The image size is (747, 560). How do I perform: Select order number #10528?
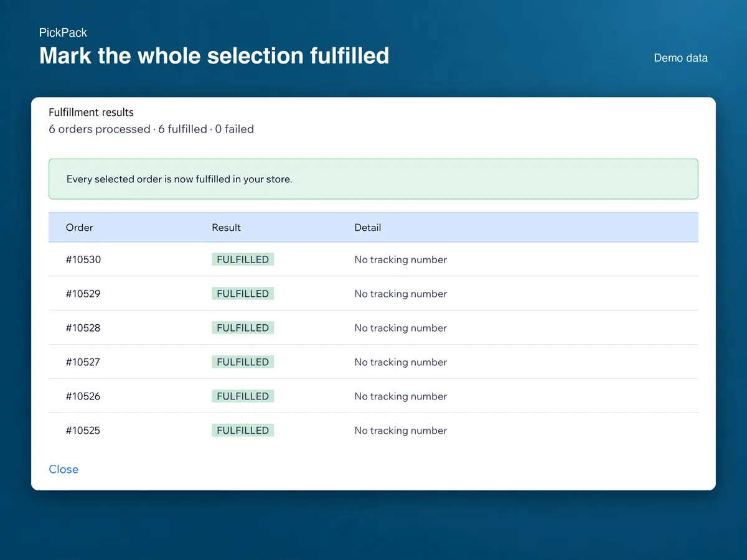pyautogui.click(x=83, y=328)
